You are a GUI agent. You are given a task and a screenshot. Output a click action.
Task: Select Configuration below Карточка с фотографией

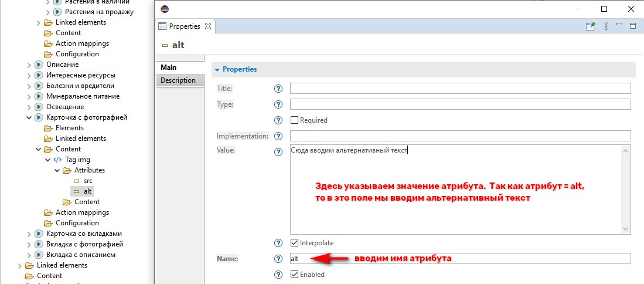(x=77, y=223)
